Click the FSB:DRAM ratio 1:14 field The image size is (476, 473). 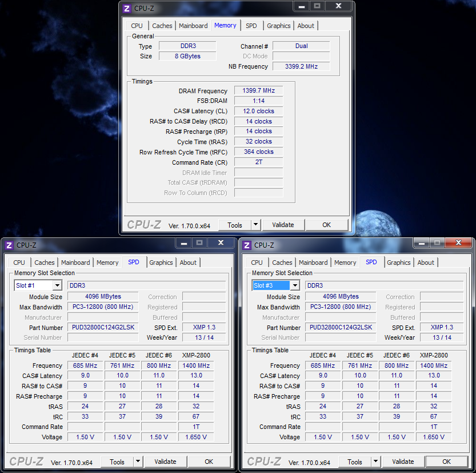[x=259, y=101]
